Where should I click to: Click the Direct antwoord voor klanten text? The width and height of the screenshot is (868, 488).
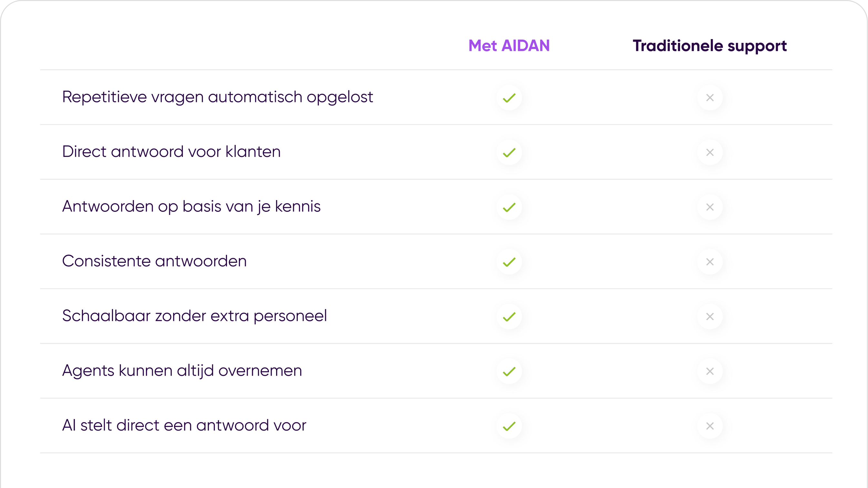(171, 152)
